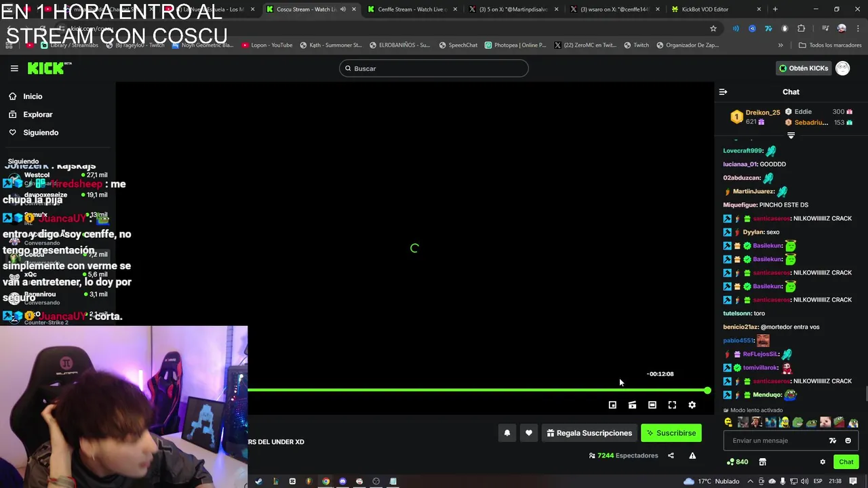Close the Coscu Stream tab
Screen dimensions: 868x488
353,9
